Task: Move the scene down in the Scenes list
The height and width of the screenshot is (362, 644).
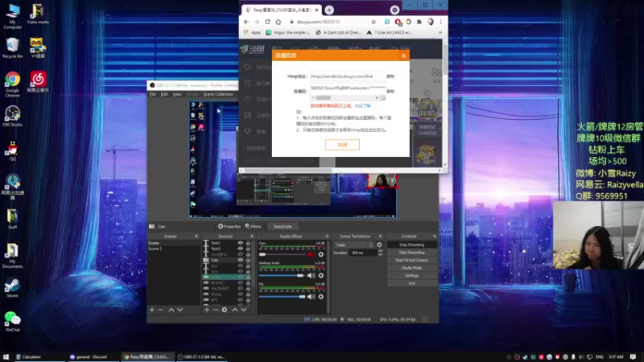Action: point(180,310)
